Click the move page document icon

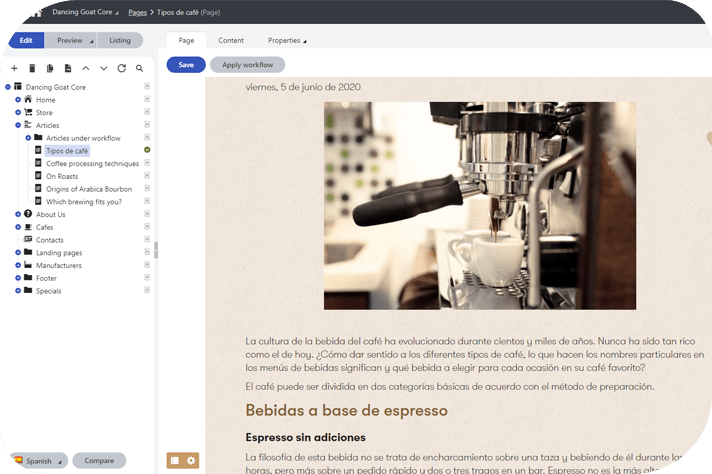click(x=68, y=68)
